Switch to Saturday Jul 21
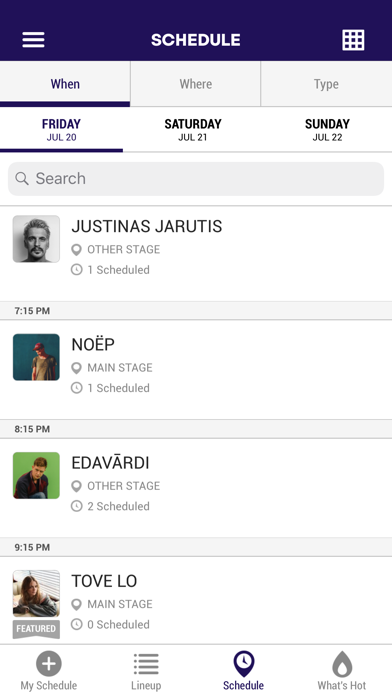 193,130
